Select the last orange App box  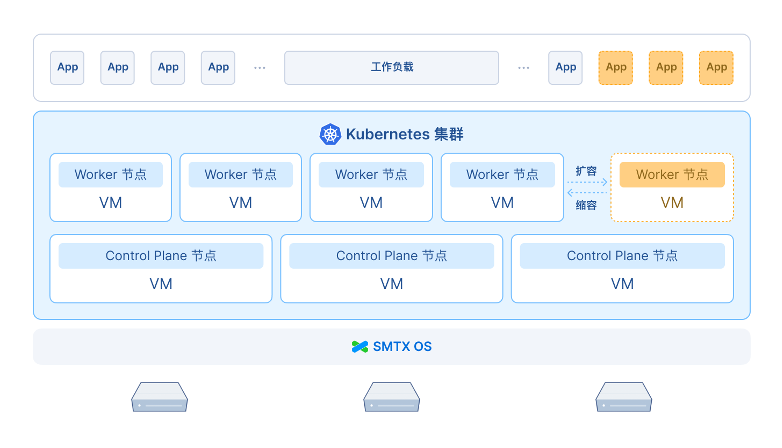point(716,67)
